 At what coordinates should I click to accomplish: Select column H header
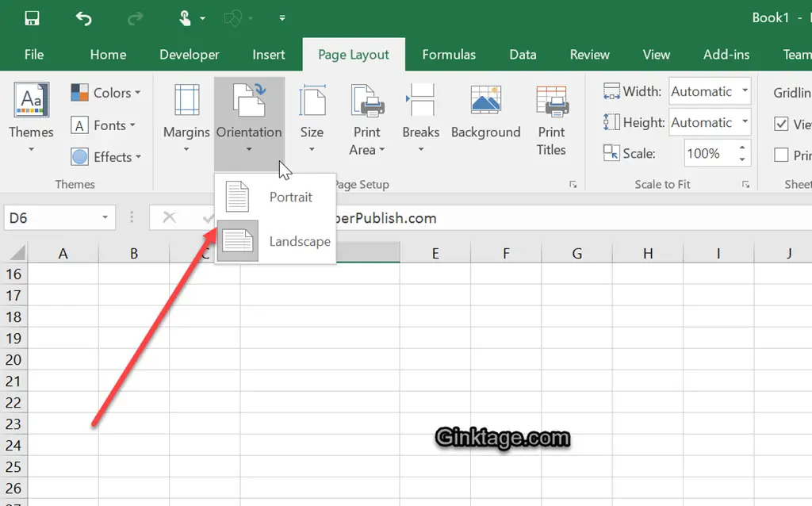(648, 253)
